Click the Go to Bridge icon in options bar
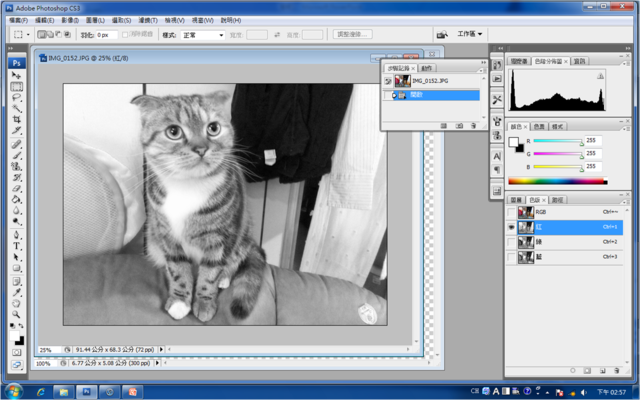This screenshot has width=640, height=400. pos(442,34)
